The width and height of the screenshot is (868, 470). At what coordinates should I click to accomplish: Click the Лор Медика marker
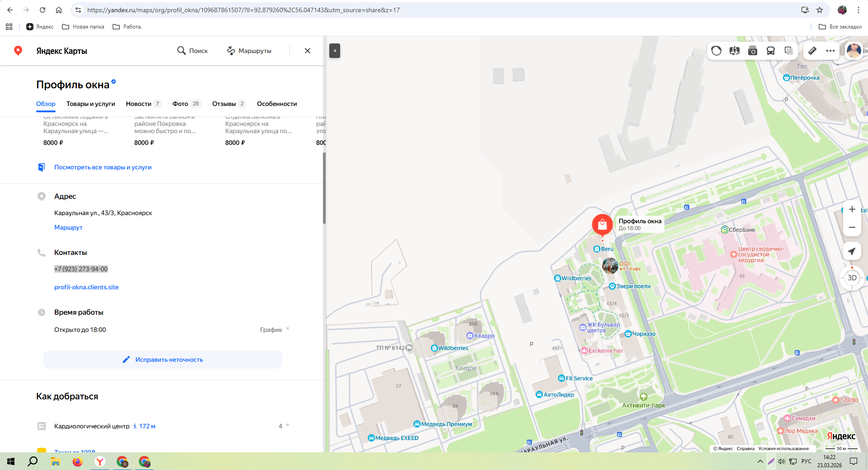point(797,431)
